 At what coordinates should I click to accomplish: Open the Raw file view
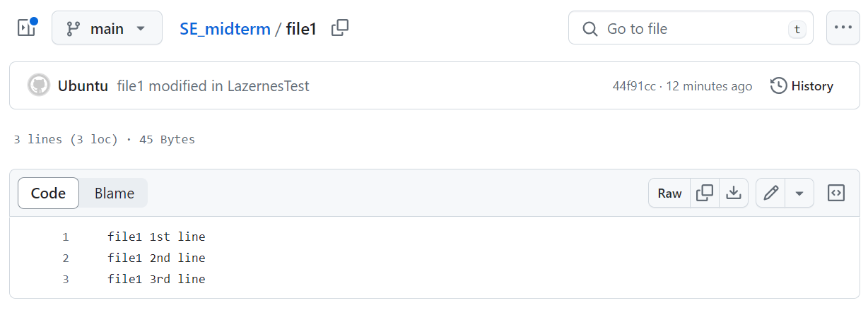669,193
